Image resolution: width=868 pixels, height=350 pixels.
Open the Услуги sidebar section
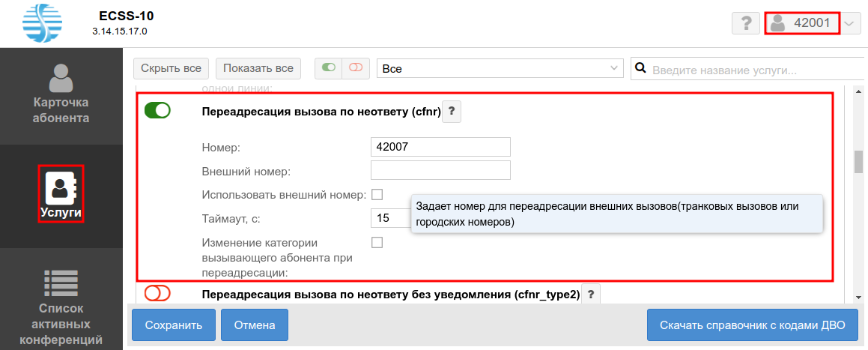click(61, 195)
